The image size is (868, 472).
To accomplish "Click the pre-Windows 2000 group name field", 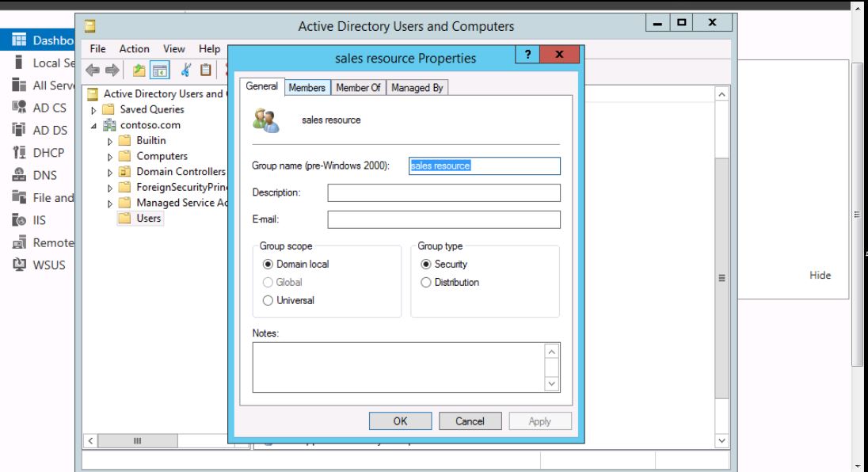I will point(485,166).
